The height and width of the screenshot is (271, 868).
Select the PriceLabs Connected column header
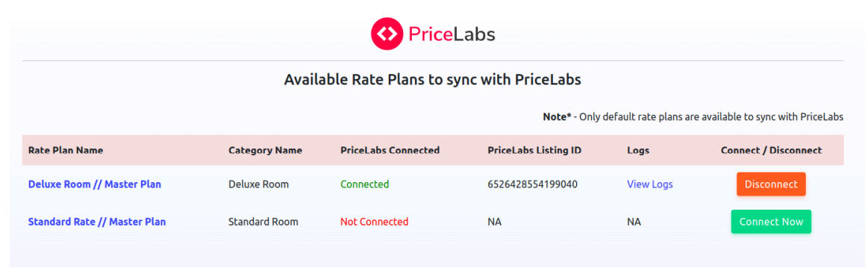click(x=390, y=150)
